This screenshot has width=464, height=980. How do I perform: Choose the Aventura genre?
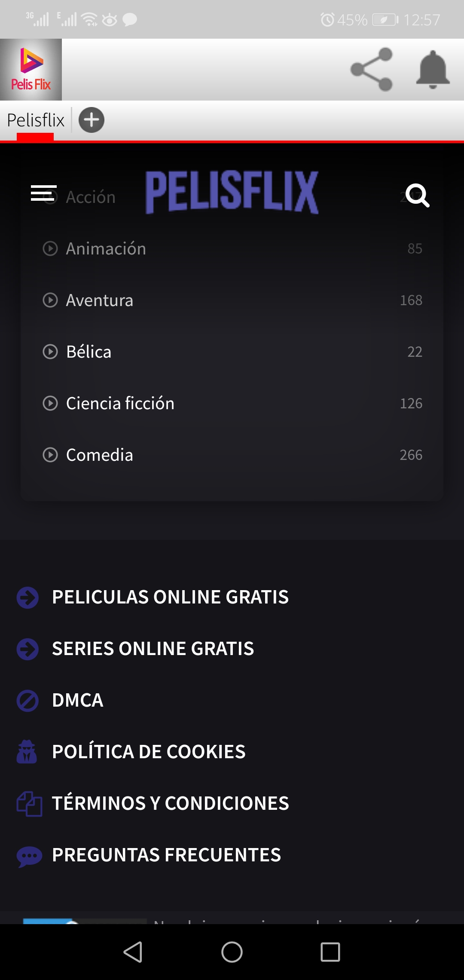click(99, 300)
